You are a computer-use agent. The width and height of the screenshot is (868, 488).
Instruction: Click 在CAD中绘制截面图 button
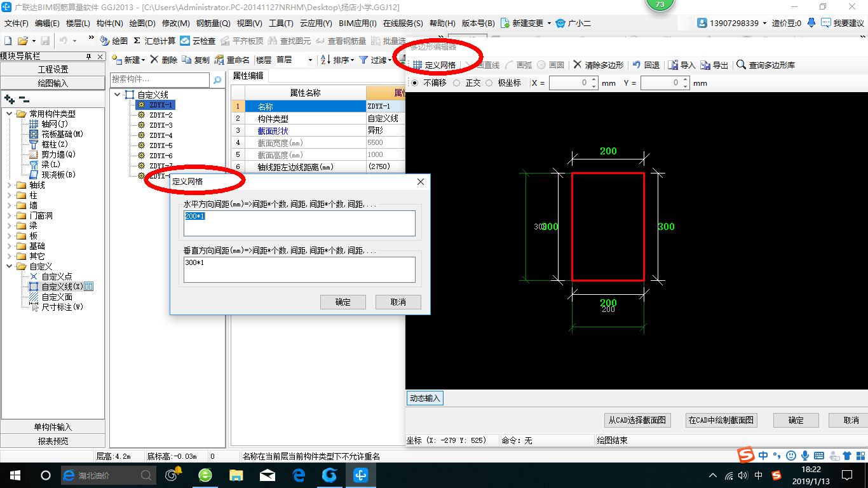(x=722, y=420)
